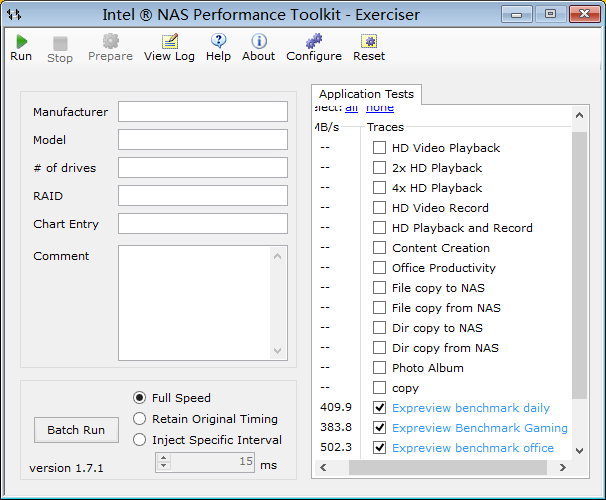The image size is (606, 500).
Task: Click the Batch Run button
Action: (76, 430)
